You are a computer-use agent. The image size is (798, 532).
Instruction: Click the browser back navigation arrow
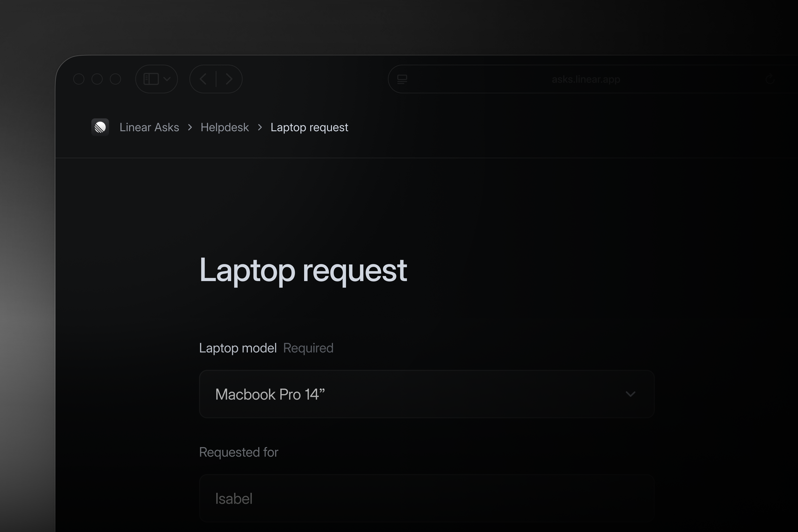click(x=203, y=79)
